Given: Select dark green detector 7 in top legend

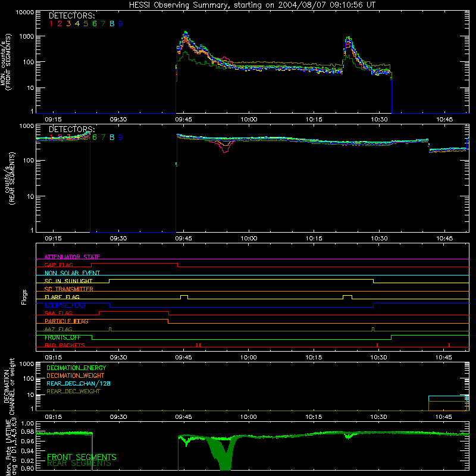Looking at the screenshot, I should pyautogui.click(x=103, y=24).
